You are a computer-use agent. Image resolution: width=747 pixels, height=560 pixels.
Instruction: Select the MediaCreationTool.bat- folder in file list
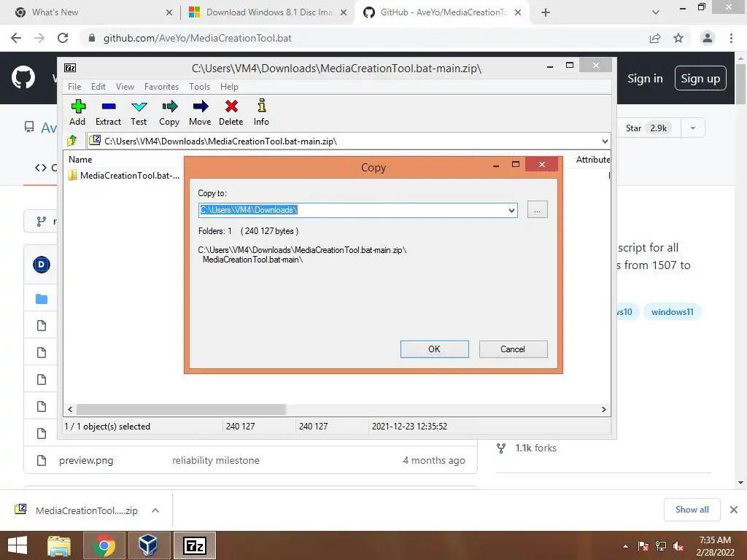pos(124,175)
